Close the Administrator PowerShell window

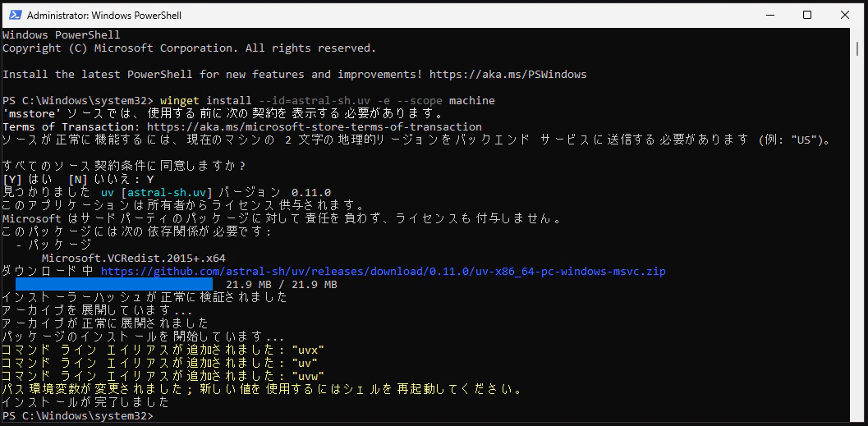pos(845,15)
